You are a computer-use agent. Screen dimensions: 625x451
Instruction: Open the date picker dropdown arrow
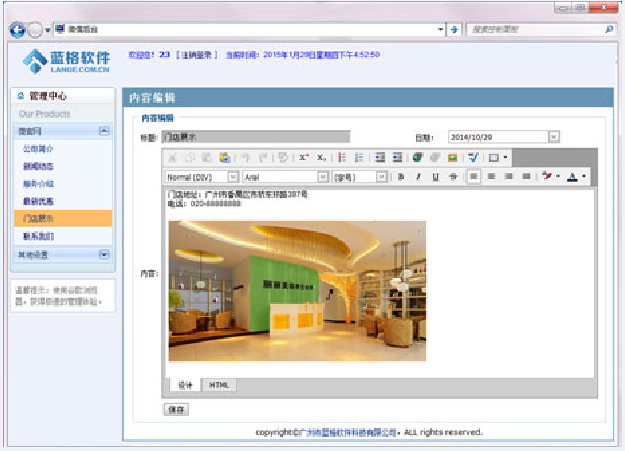[553, 137]
